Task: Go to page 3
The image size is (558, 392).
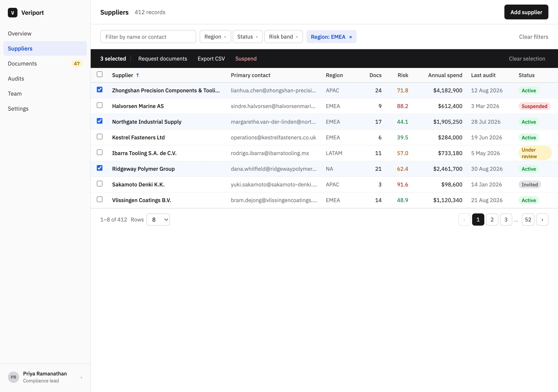Action: tap(506, 220)
